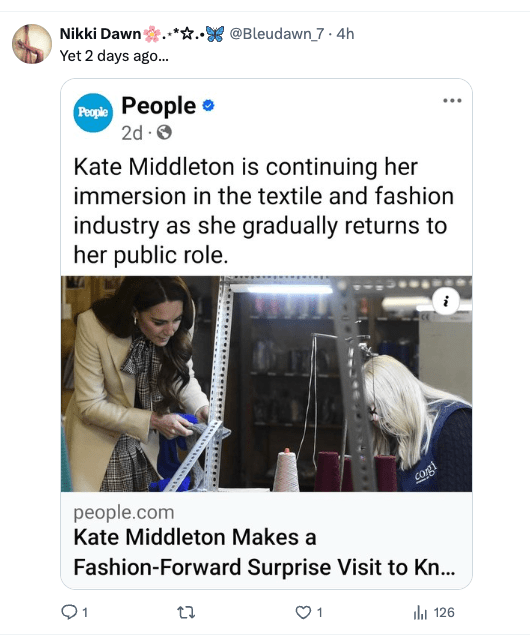The width and height of the screenshot is (530, 639).
Task: Click the People blue logo avatar
Action: [93, 113]
